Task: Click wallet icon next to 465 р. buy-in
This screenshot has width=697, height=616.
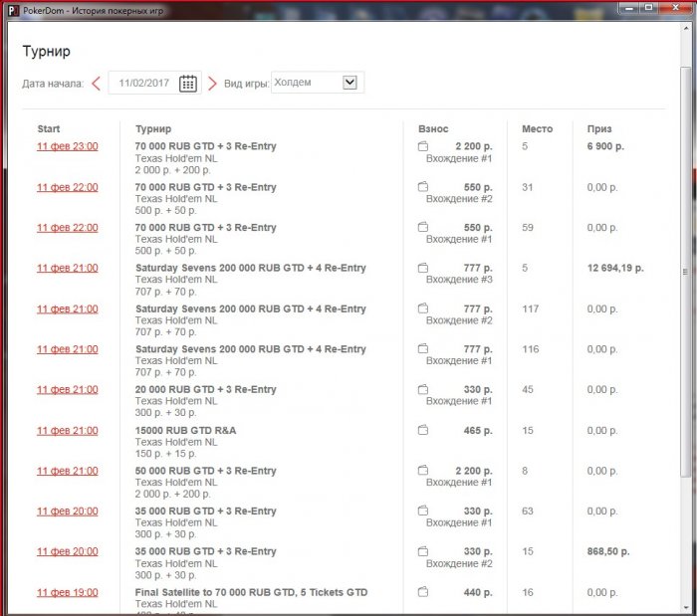Action: (423, 430)
